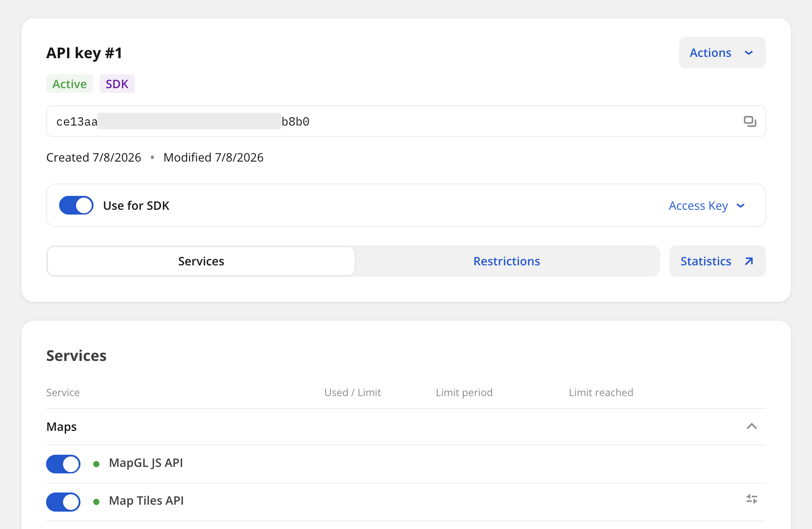
Task: Click the Modified 7/8/2026 date text
Action: [213, 157]
